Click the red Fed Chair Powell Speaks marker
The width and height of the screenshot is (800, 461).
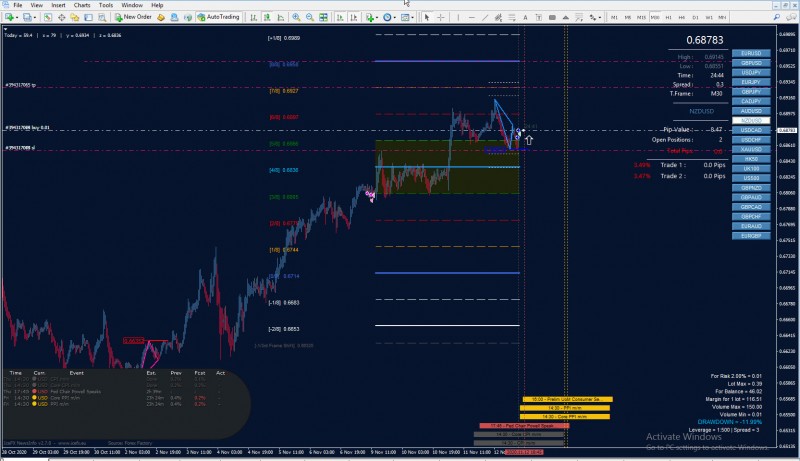(x=522, y=425)
